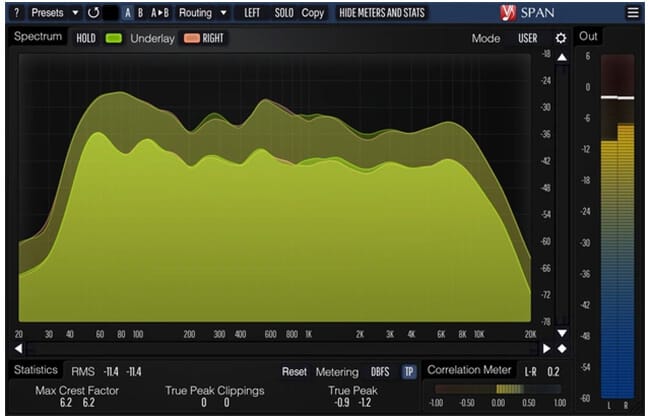
Task: Click the green spectrum color swatch
Action: (114, 39)
